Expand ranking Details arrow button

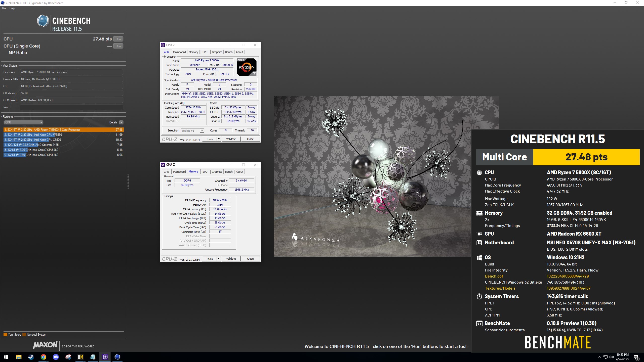[121, 122]
